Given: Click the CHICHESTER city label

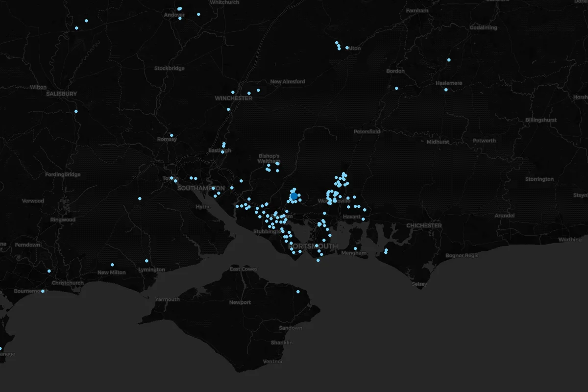Looking at the screenshot, I should tap(424, 225).
